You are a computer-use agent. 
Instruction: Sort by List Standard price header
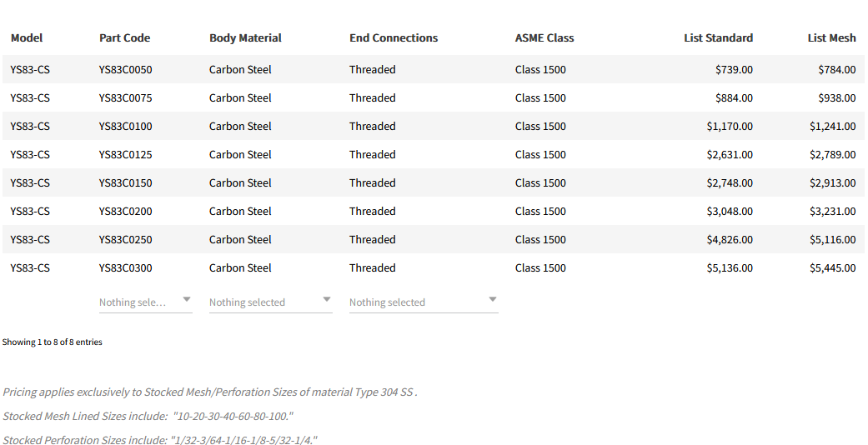718,37
